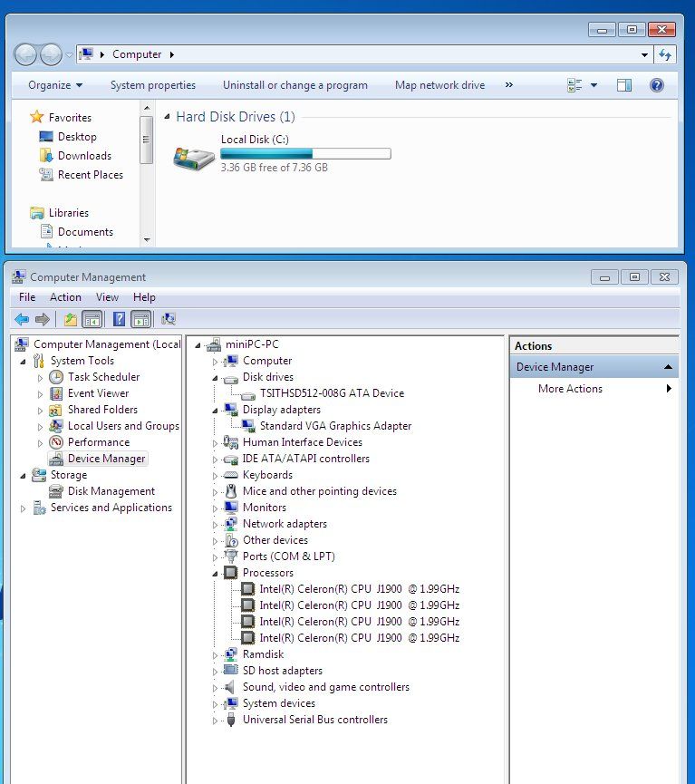This screenshot has height=784, width=695.
Task: Click Computer in the address breadcrumb
Action: click(x=137, y=54)
